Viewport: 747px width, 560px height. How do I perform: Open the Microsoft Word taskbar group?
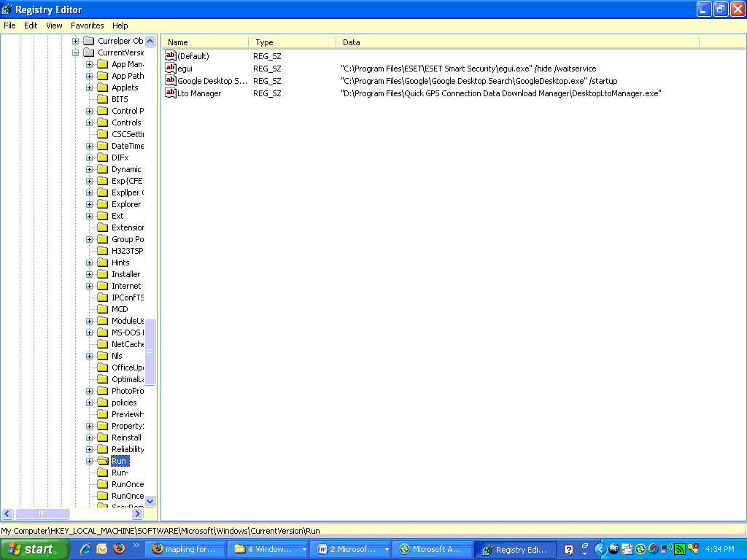pyautogui.click(x=351, y=550)
